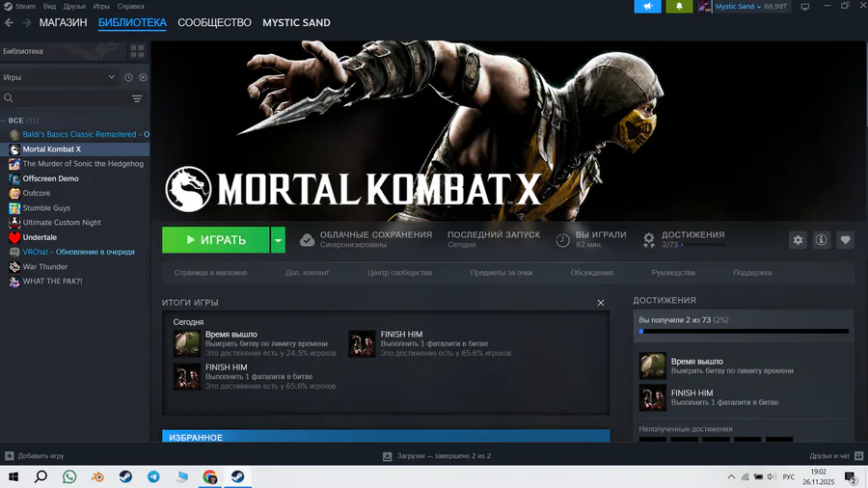
Task: Open the Игры menu in menu bar
Action: point(101,6)
